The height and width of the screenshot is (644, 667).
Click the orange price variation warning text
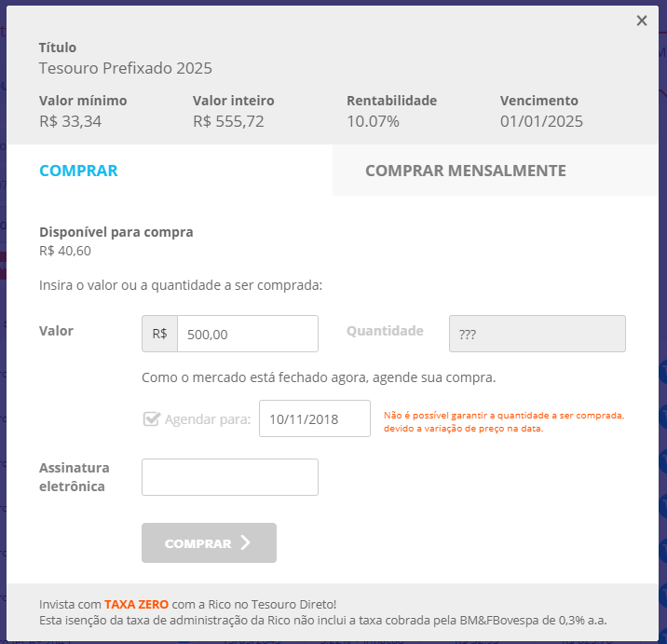[503, 421]
